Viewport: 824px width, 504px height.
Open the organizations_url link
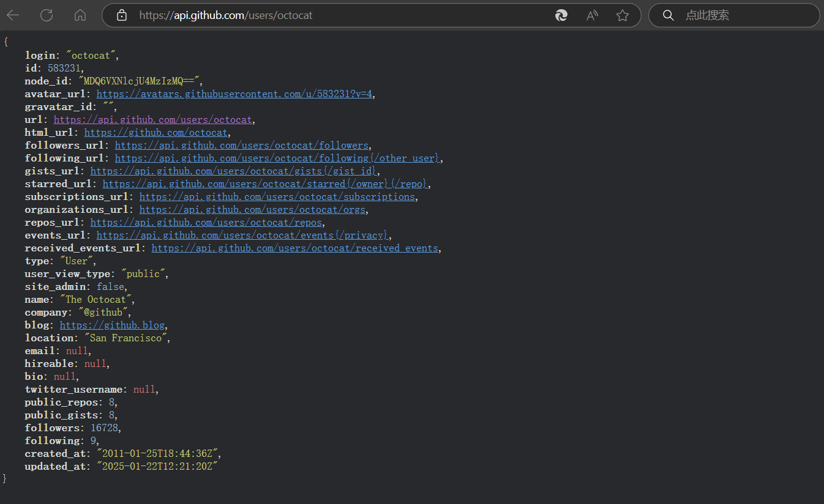pyautogui.click(x=252, y=209)
